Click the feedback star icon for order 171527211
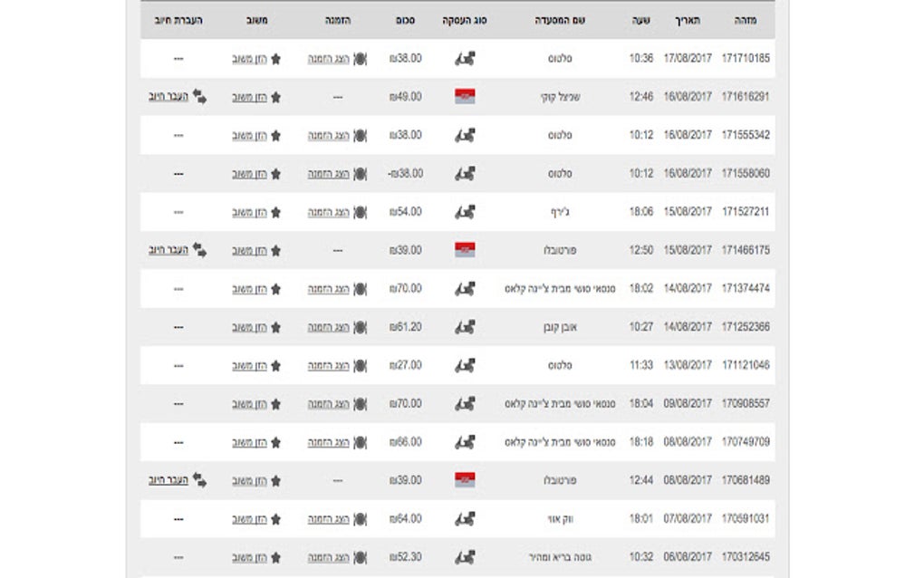 [x=275, y=212]
